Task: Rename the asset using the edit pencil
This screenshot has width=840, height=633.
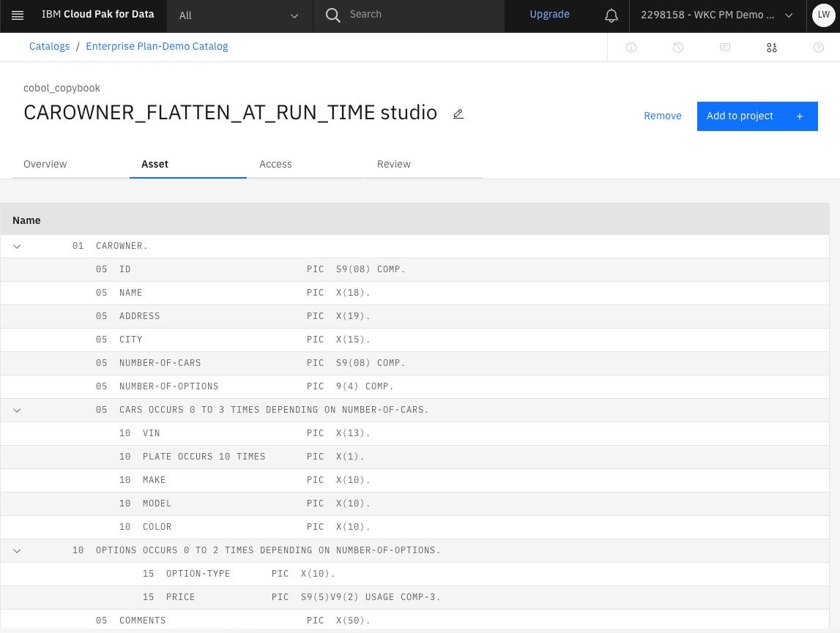Action: pyautogui.click(x=458, y=113)
